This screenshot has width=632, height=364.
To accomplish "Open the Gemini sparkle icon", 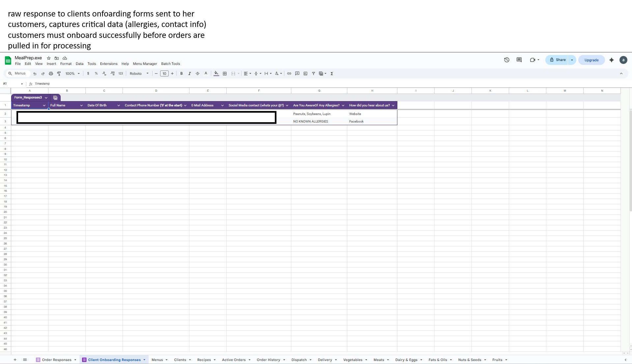I will coord(612,60).
